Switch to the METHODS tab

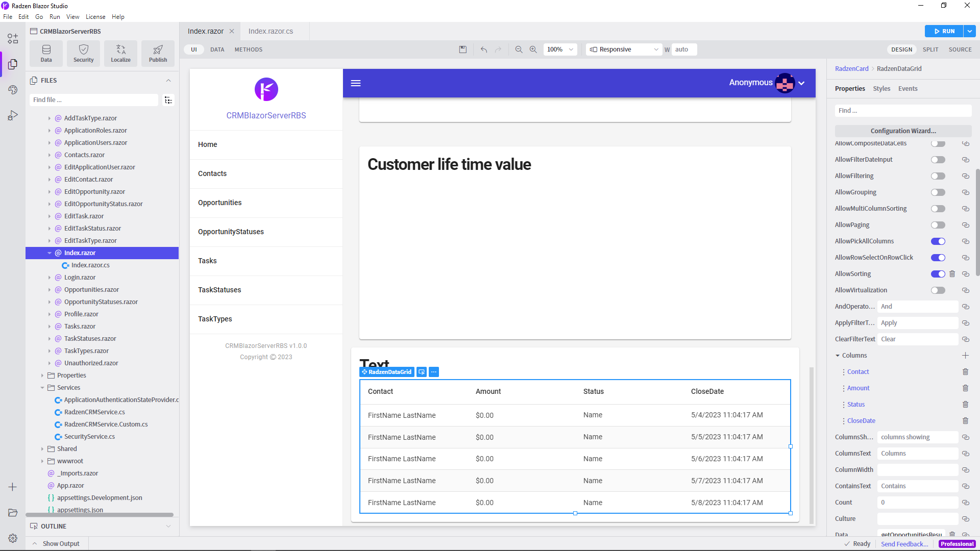tap(249, 49)
